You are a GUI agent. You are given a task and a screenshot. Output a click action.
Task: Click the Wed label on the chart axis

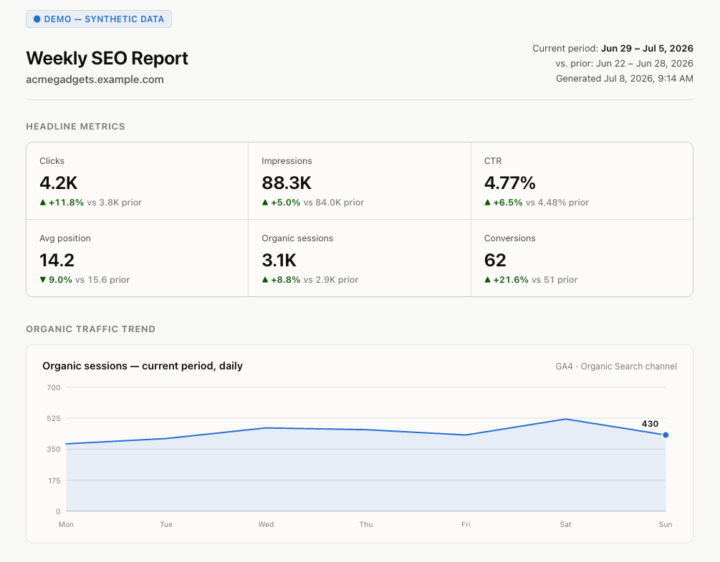point(266,524)
